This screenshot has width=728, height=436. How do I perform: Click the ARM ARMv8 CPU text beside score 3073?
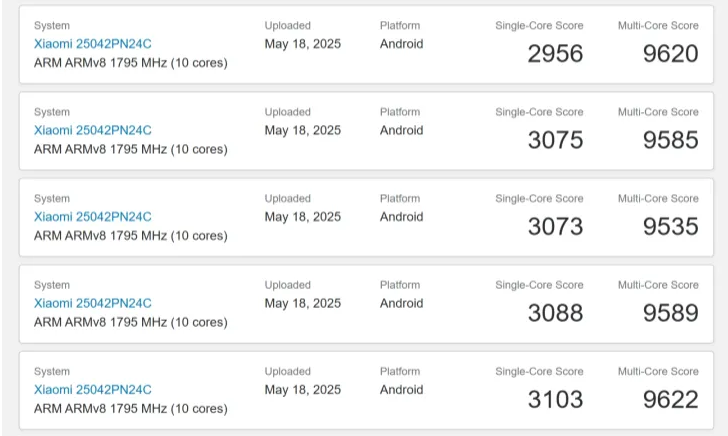pos(130,235)
